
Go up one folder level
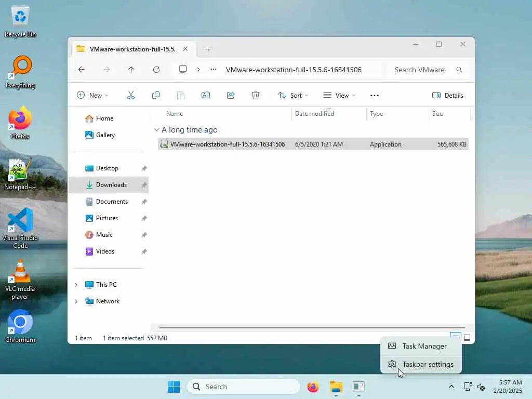[131, 70]
